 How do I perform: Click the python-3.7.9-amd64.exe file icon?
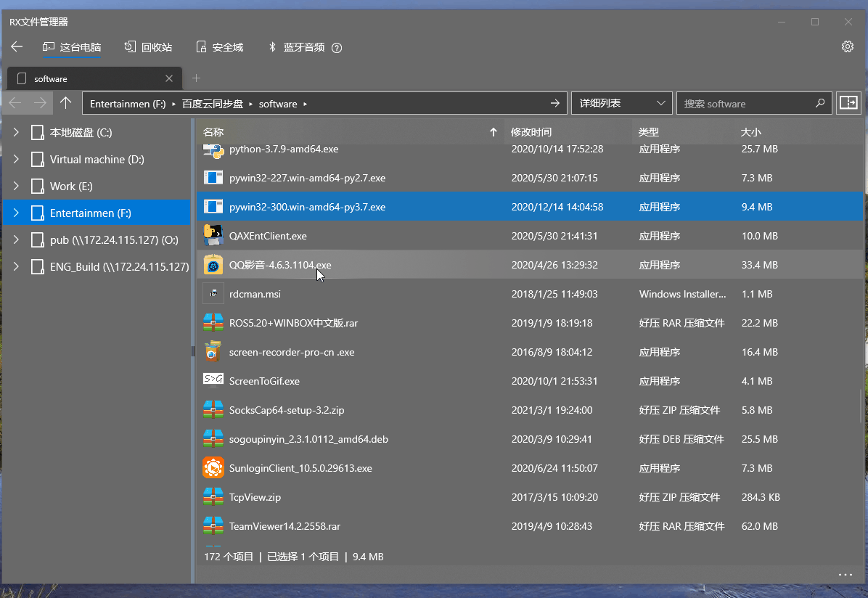click(213, 150)
